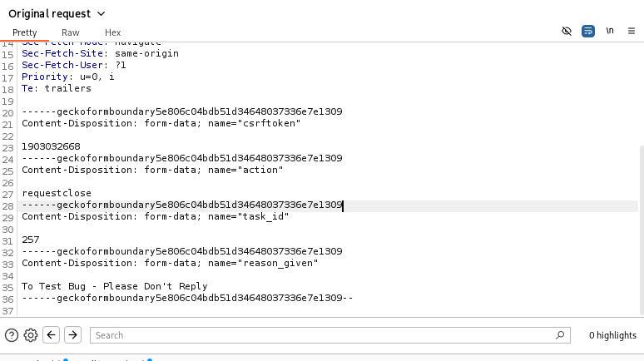Toggle show newline characters (\n)
644x361 pixels.
tap(610, 31)
